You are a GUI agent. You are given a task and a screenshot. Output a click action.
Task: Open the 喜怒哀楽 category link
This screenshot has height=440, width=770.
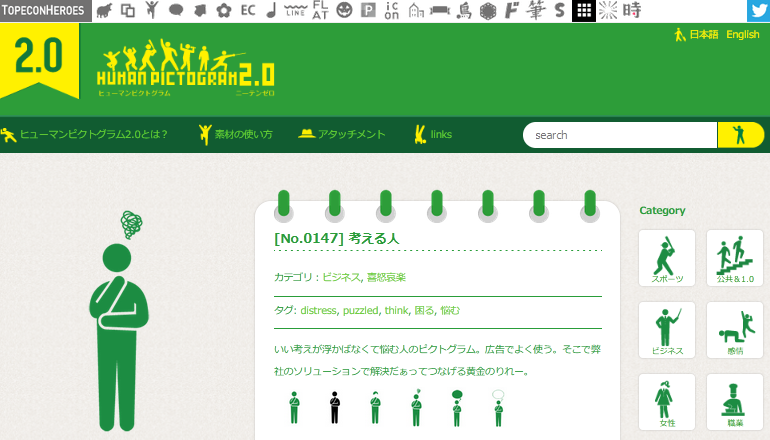tap(386, 277)
